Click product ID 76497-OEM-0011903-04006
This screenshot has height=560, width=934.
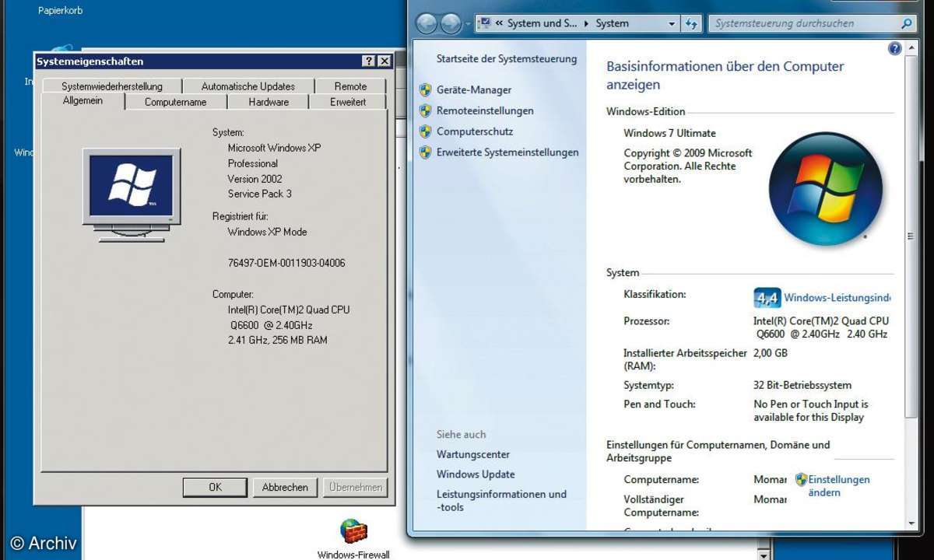(286, 263)
